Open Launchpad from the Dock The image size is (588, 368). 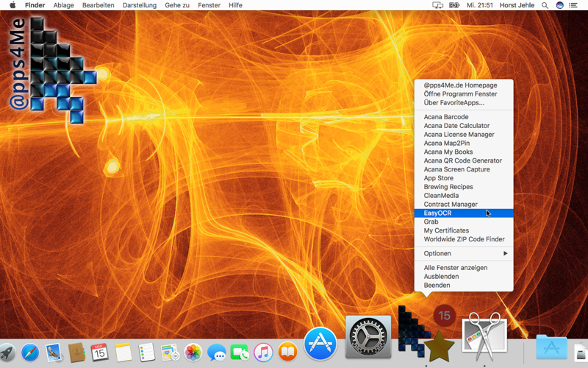tap(7, 353)
